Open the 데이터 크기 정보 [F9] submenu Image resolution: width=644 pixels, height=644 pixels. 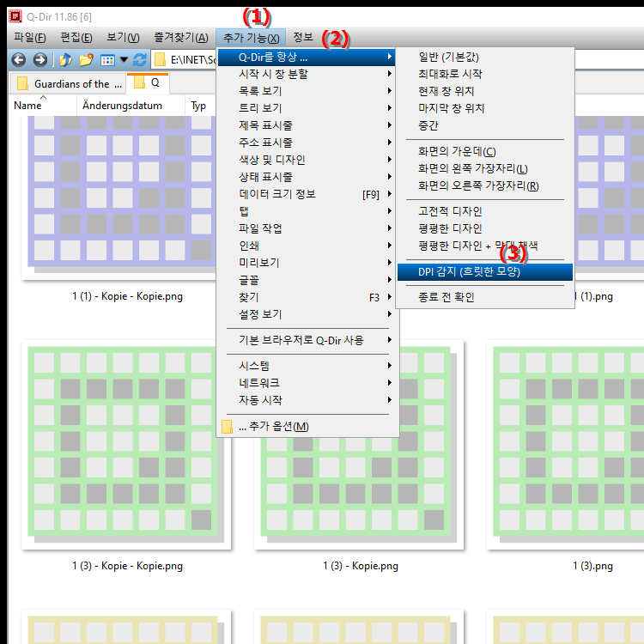click(x=307, y=194)
